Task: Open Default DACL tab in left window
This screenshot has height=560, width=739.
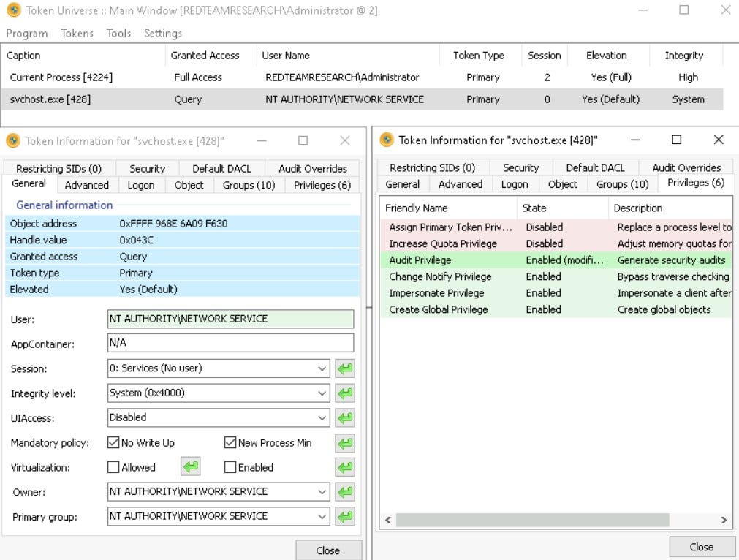Action: click(x=221, y=169)
